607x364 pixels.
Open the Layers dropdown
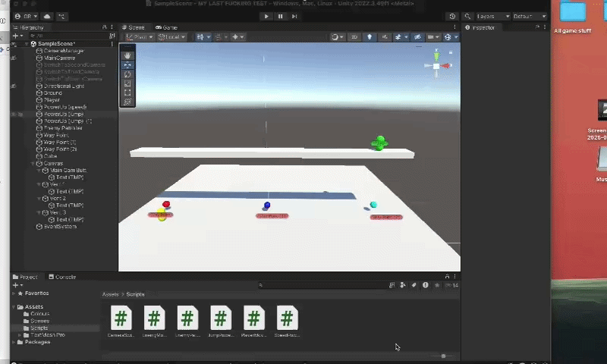pyautogui.click(x=492, y=16)
